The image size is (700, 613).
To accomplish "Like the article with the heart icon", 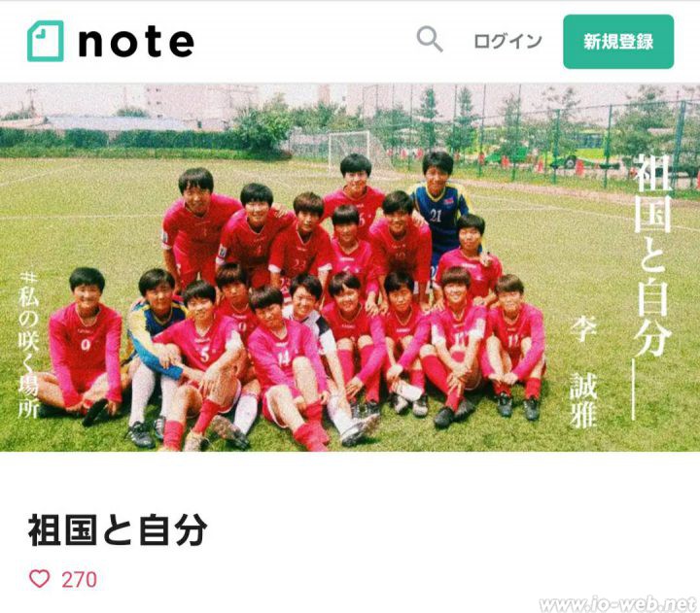I will pos(39,579).
